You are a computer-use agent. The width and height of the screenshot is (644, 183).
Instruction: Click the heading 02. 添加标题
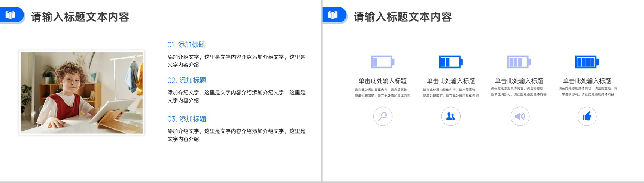(187, 80)
